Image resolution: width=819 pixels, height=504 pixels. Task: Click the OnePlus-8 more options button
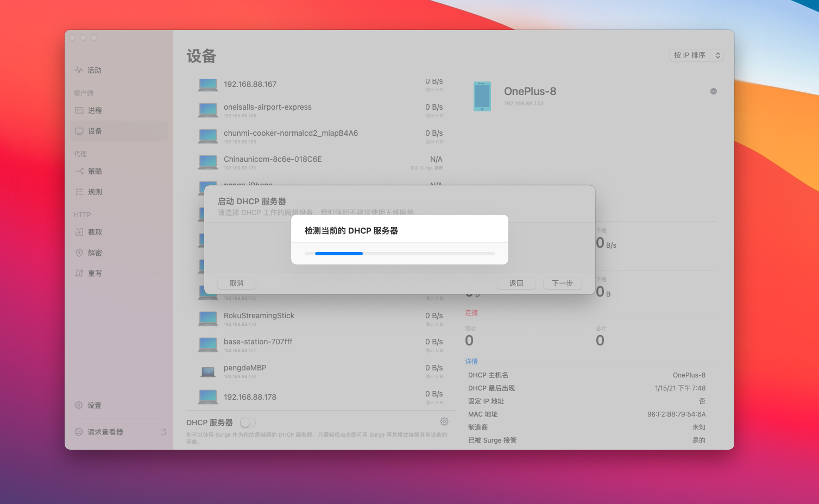point(713,91)
